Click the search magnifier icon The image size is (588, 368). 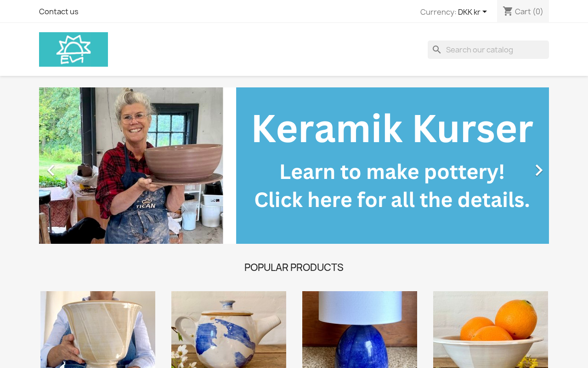[437, 50]
